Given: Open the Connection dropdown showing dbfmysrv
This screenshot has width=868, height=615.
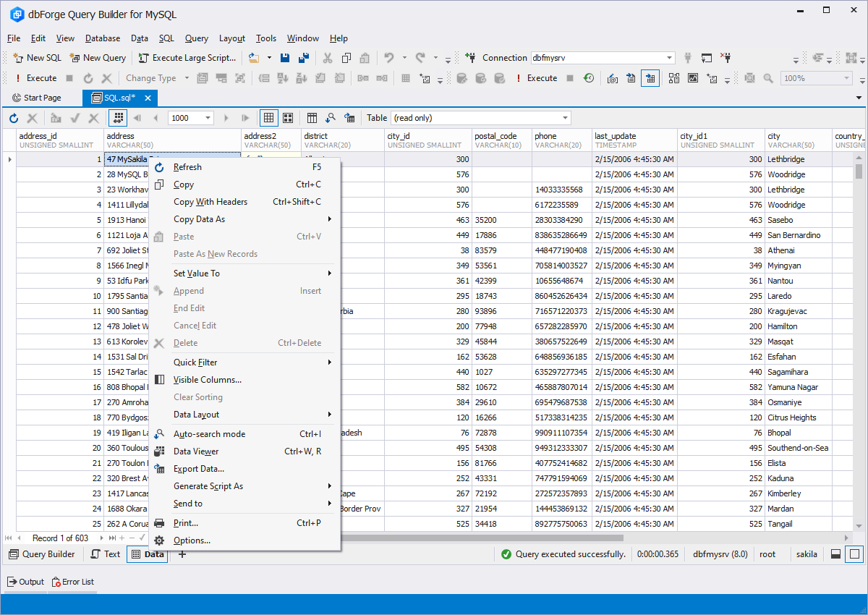Looking at the screenshot, I should [669, 58].
